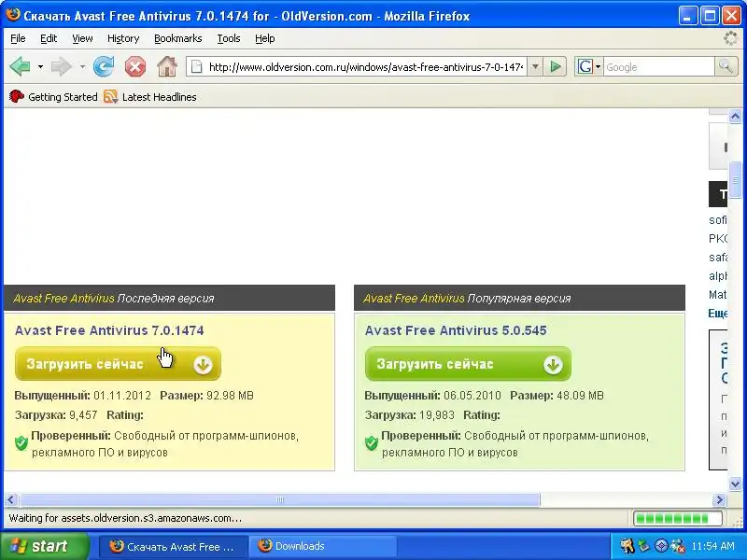Click the green Загрузить сейчас download button

click(x=468, y=364)
